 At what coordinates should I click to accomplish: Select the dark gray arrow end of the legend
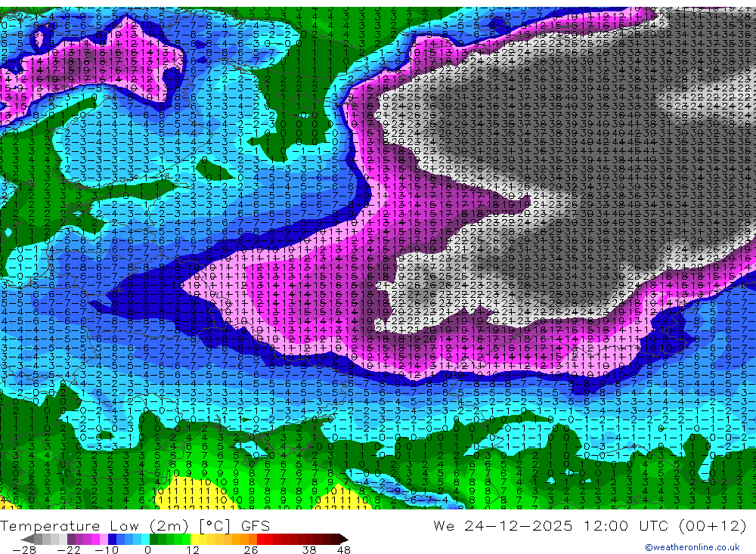27,539
